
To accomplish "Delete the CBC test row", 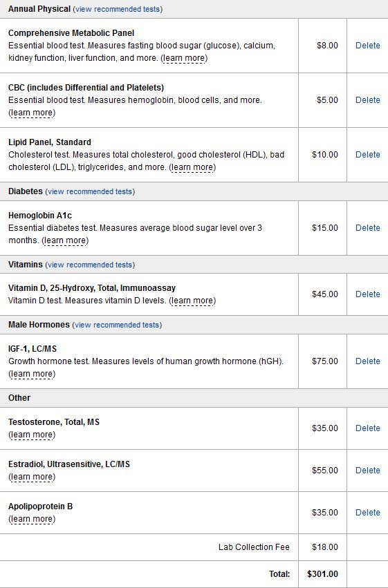I will (x=368, y=100).
